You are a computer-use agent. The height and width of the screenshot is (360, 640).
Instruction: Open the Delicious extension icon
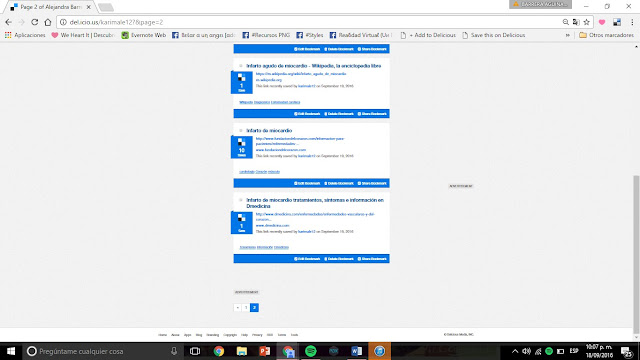click(617, 22)
